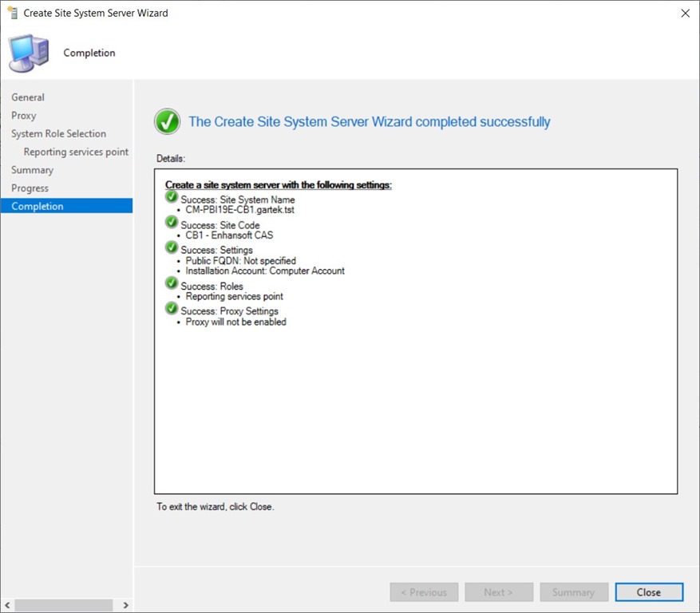Image resolution: width=700 pixels, height=613 pixels.
Task: Open System Role Selection step
Action: point(58,133)
